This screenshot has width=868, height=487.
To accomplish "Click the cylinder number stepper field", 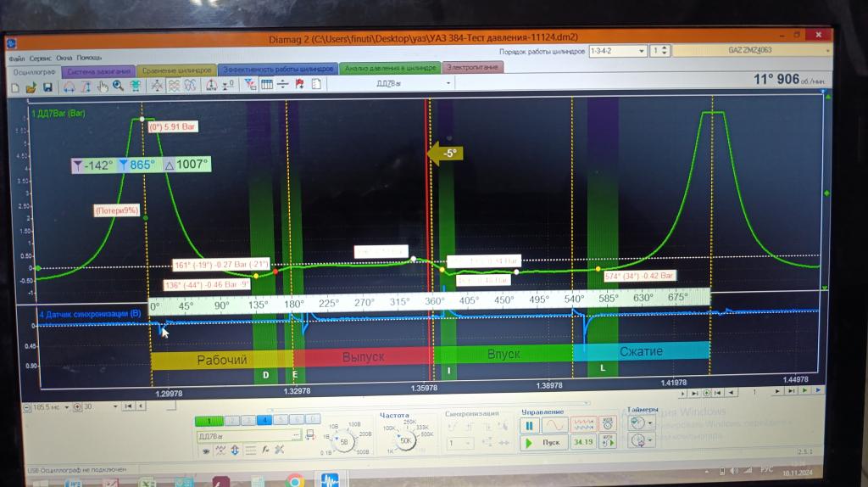I will click(659, 50).
